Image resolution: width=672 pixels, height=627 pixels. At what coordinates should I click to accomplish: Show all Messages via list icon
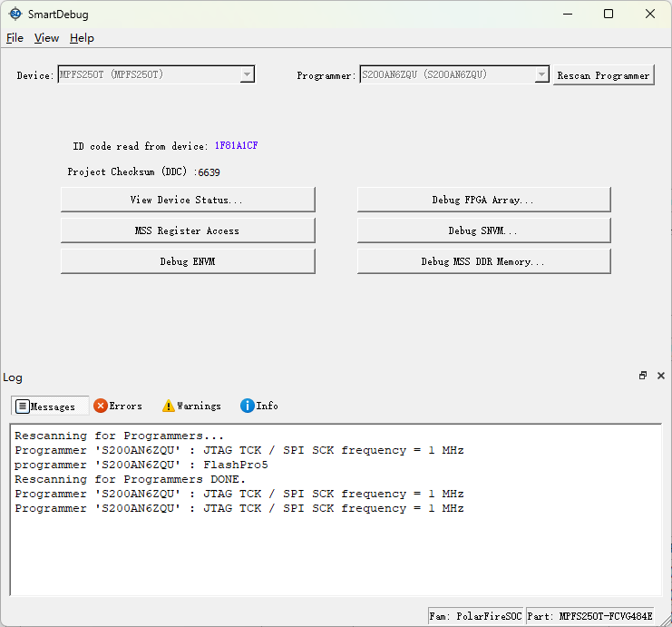[x=23, y=407]
